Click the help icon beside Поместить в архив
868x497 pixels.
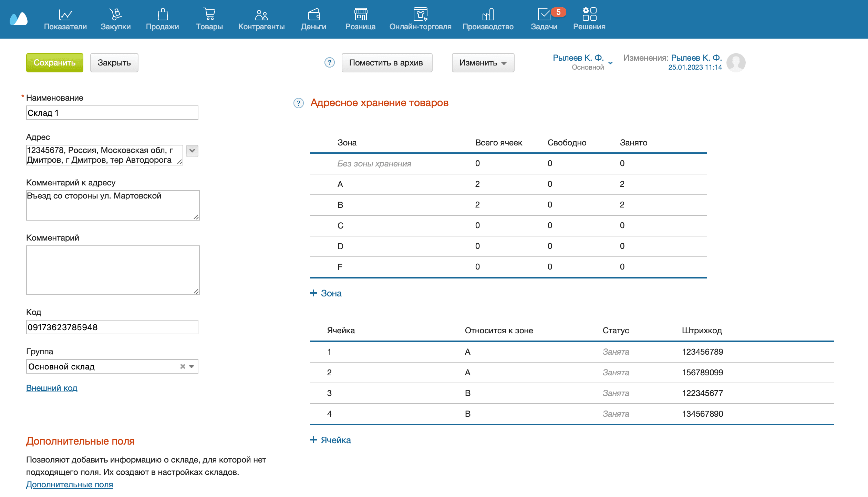click(330, 62)
